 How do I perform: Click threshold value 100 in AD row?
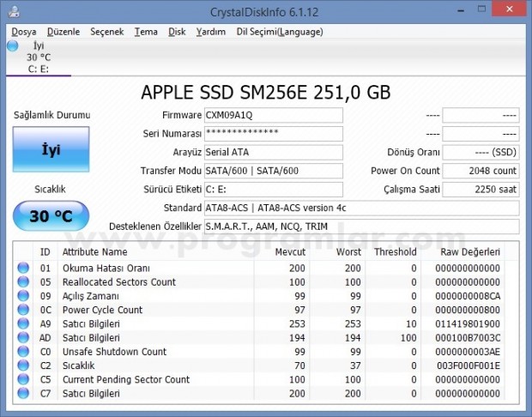[x=408, y=337]
